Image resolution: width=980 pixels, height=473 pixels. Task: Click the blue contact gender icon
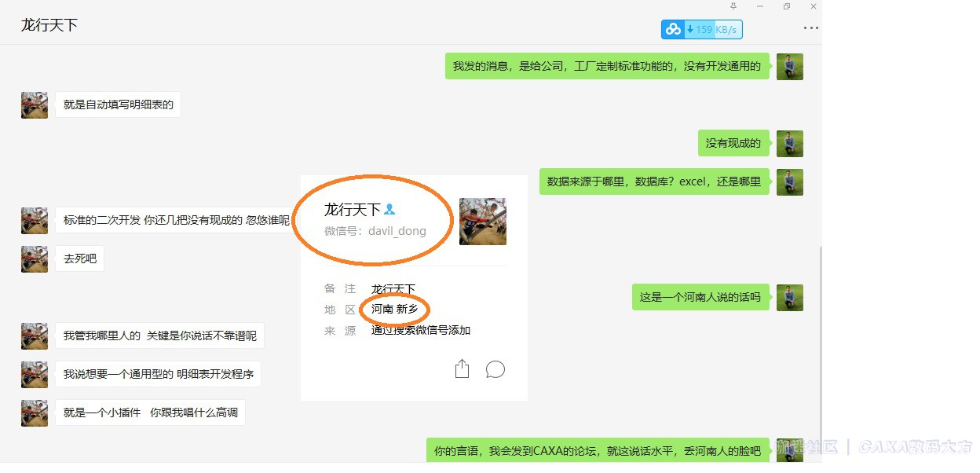pos(389,210)
